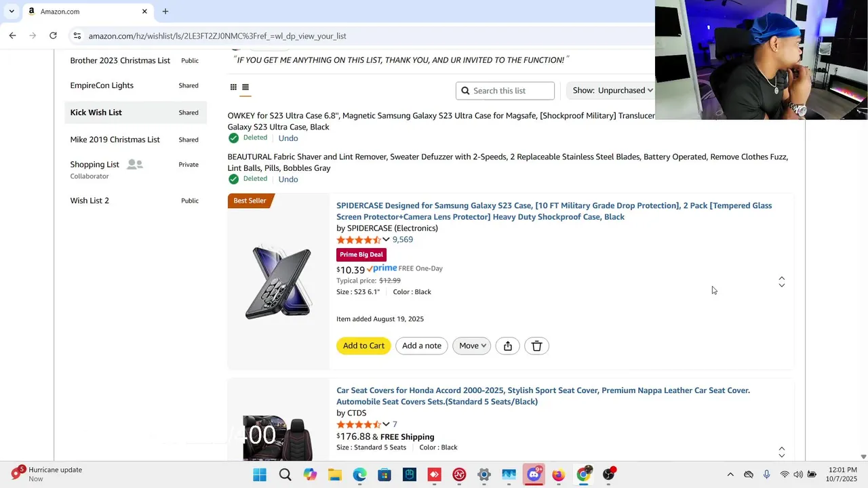Click the browser back arrow
This screenshot has height=488, width=868.
(x=12, y=36)
